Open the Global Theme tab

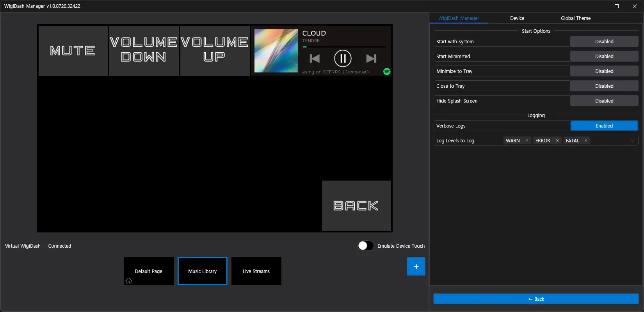pos(576,18)
